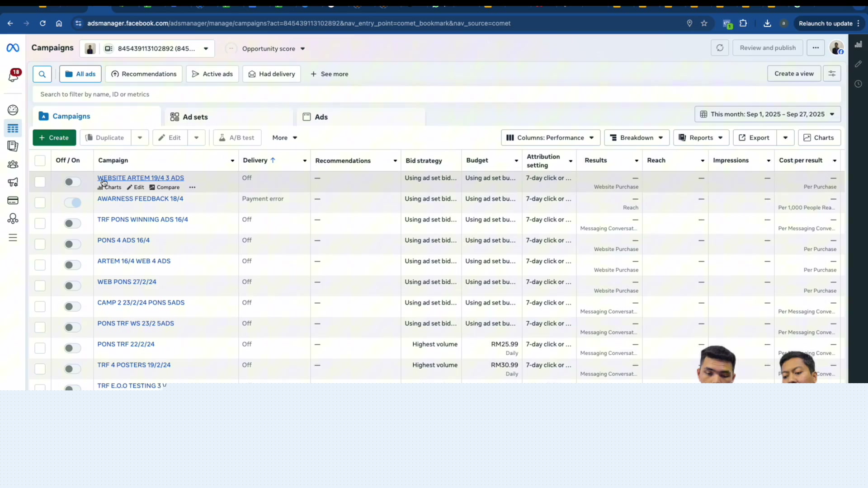Select the Had delivery filter tab

click(x=272, y=74)
